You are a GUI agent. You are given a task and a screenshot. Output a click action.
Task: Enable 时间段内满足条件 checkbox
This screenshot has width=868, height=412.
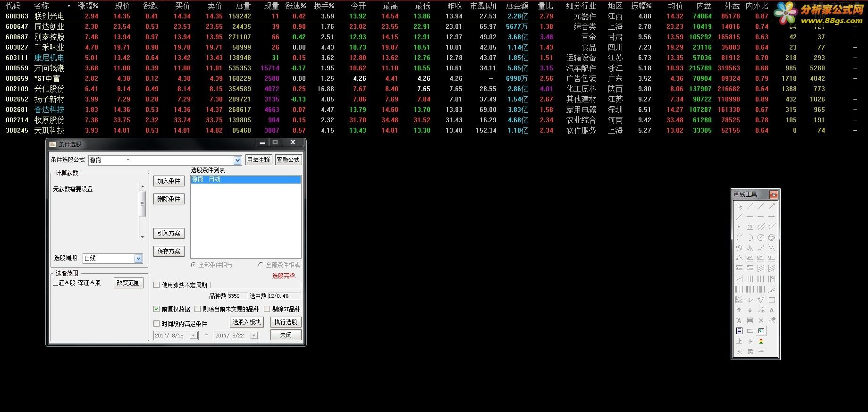157,324
